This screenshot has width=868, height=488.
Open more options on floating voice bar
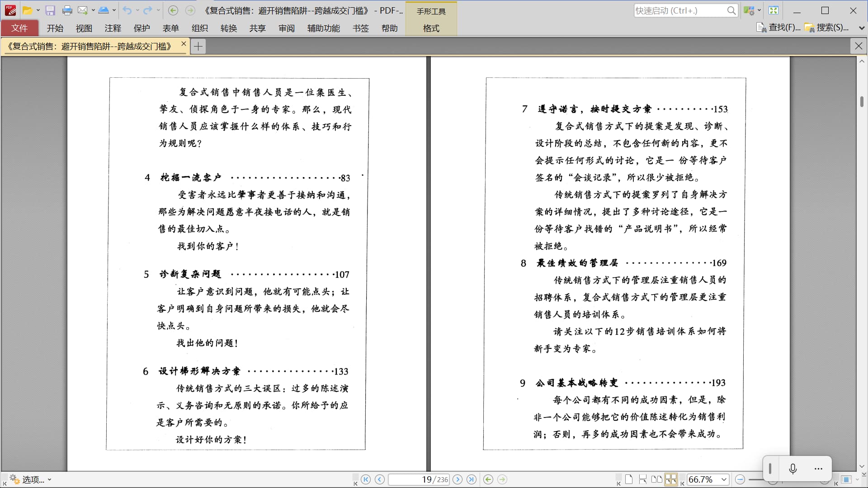pyautogui.click(x=818, y=469)
